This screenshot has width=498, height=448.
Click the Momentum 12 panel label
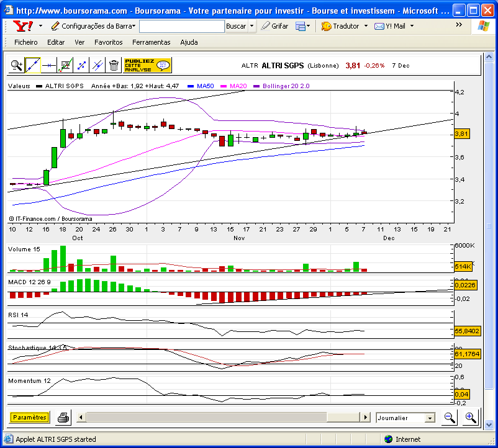pos(29,381)
